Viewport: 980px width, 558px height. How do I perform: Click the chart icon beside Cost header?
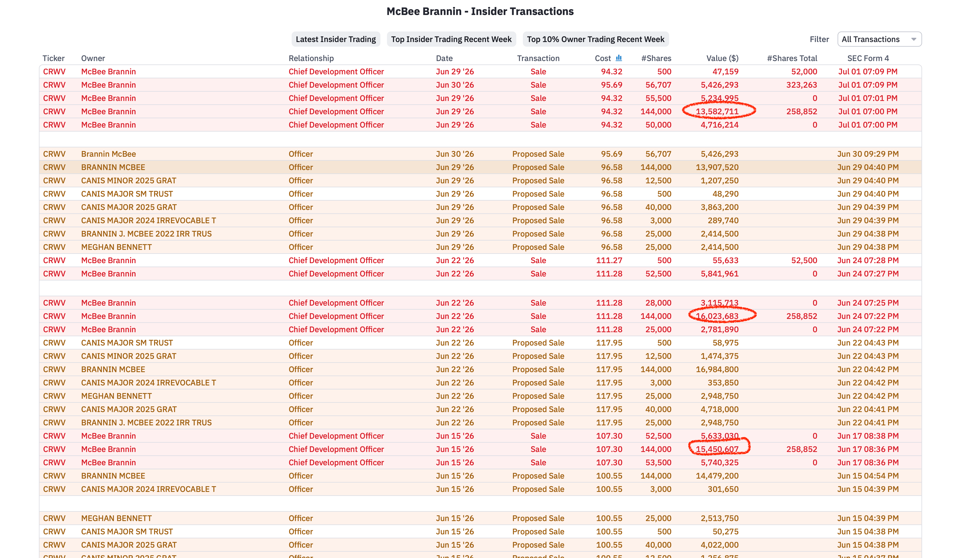point(618,58)
